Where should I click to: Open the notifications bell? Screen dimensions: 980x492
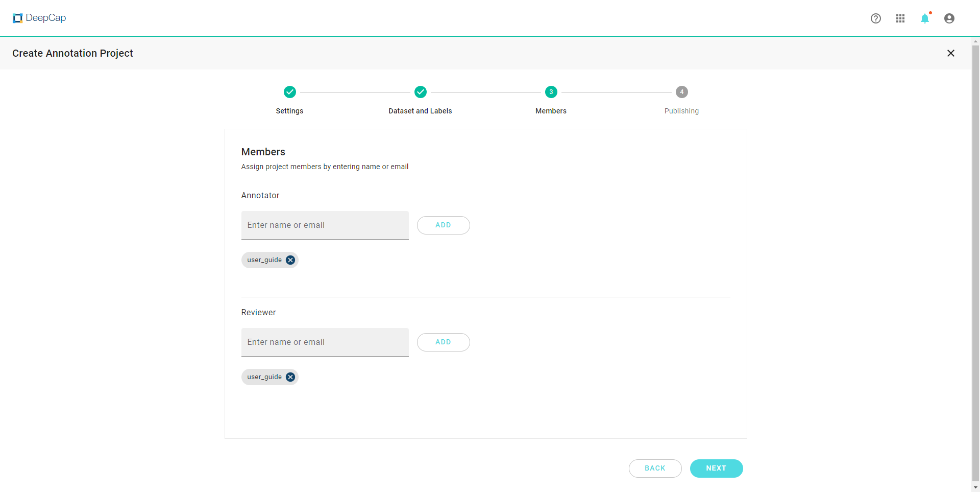pos(925,18)
